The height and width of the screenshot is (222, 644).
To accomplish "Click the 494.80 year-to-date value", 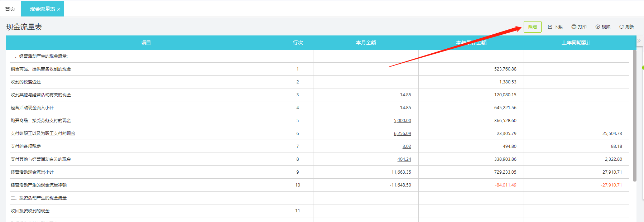I will [509, 146].
